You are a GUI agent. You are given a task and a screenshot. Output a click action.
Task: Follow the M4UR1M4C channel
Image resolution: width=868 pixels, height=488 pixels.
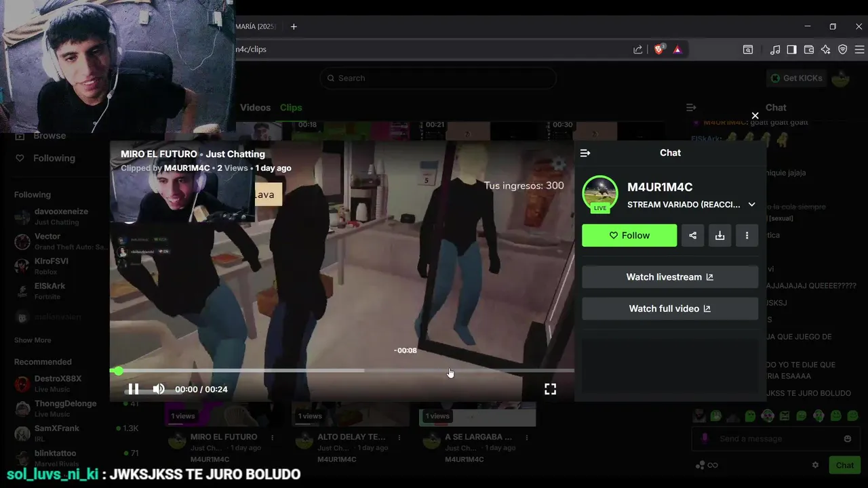tap(629, 235)
